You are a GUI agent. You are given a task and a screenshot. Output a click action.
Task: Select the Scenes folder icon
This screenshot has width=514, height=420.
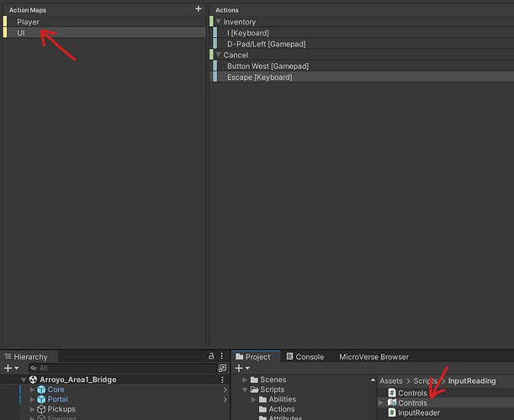[x=254, y=380]
